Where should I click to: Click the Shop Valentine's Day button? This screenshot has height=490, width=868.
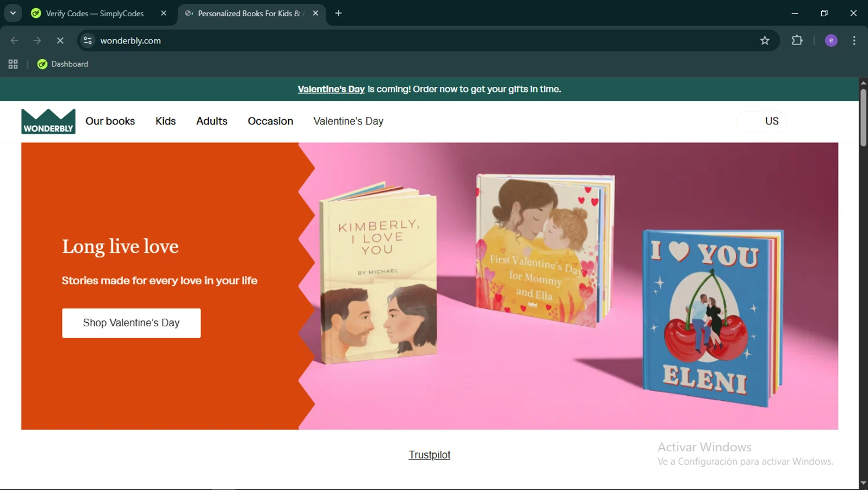(131, 323)
